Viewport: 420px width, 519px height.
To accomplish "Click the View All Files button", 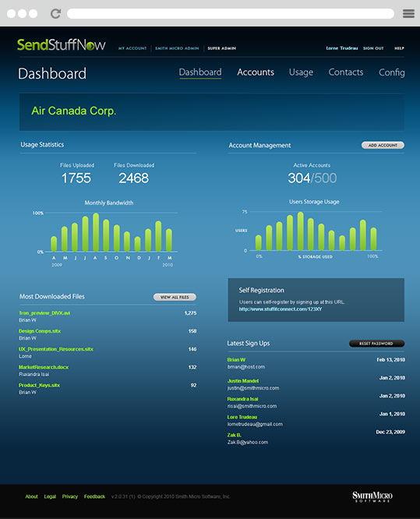I will [175, 297].
